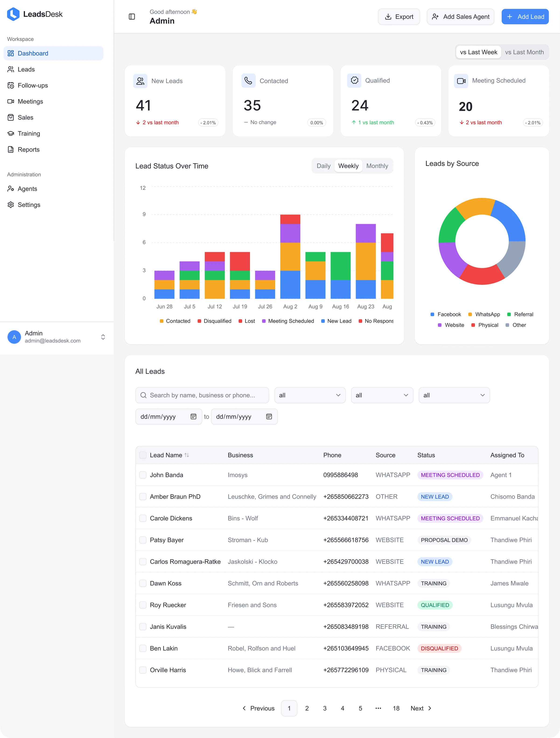Open Follow-ups in the sidebar
This screenshot has height=738, width=560.
click(x=53, y=85)
